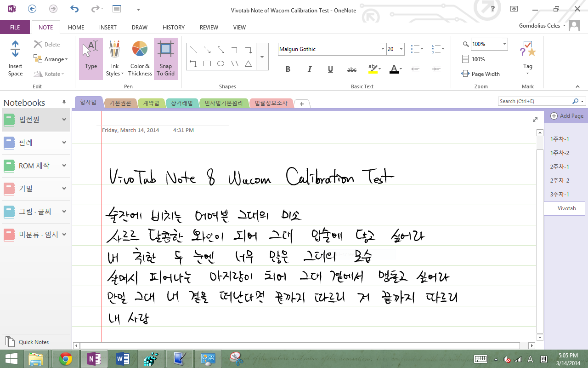Expand the shapes gallery dropdown
The width and height of the screenshot is (588, 368).
(x=262, y=57)
